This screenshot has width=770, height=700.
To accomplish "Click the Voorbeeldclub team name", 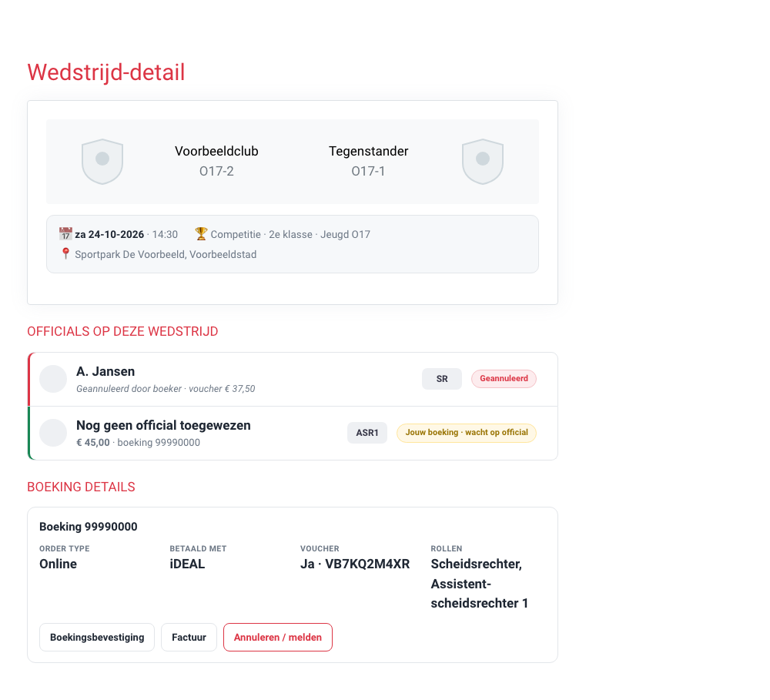I will pos(216,151).
